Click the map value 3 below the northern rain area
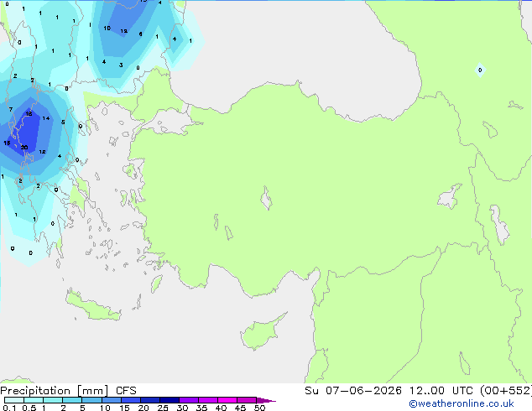Screen dimensions: 532x411 121,65
